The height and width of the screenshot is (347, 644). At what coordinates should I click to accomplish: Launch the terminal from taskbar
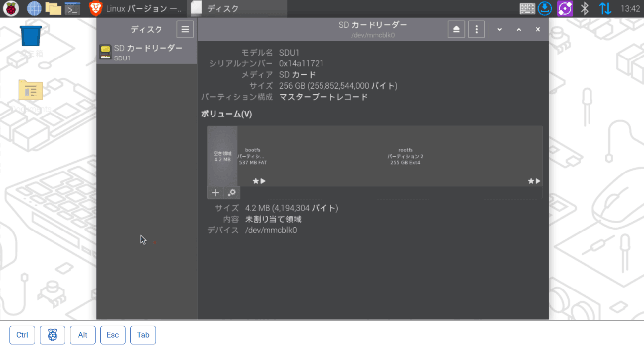point(73,8)
